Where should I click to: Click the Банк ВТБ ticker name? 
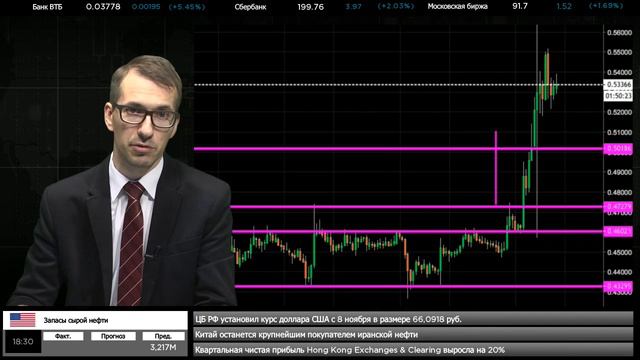pyautogui.click(x=47, y=7)
